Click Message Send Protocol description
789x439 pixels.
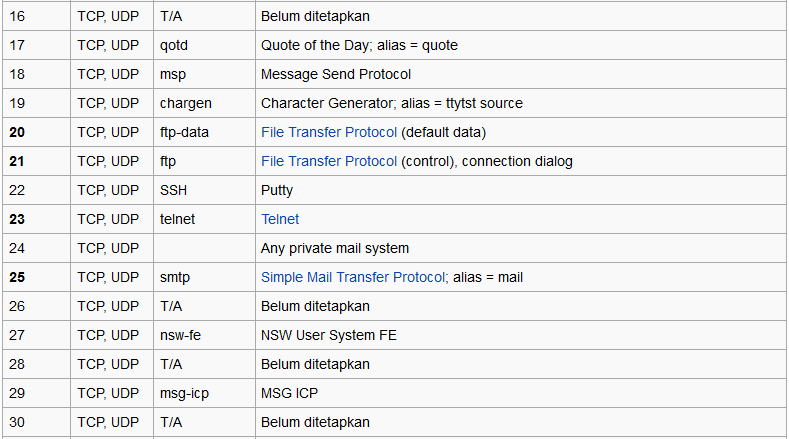[336, 74]
